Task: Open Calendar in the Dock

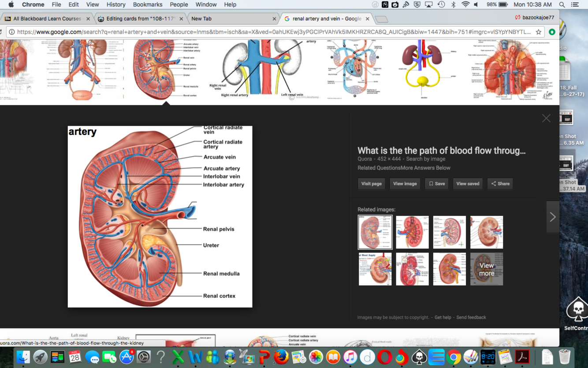Action: (75, 357)
